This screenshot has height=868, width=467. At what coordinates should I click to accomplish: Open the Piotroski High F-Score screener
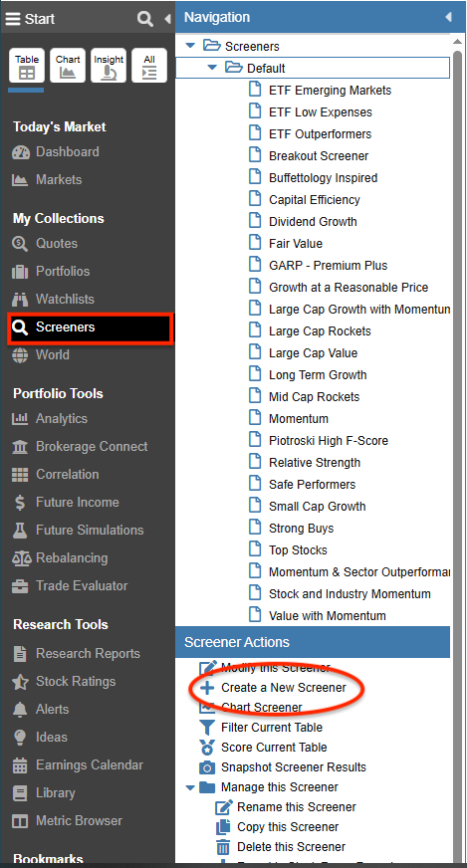(x=329, y=441)
